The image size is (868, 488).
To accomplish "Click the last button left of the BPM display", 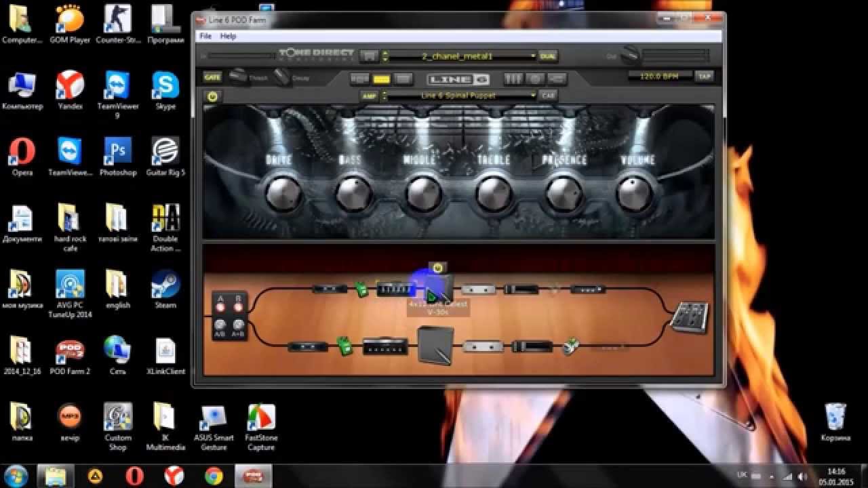I will [x=557, y=79].
